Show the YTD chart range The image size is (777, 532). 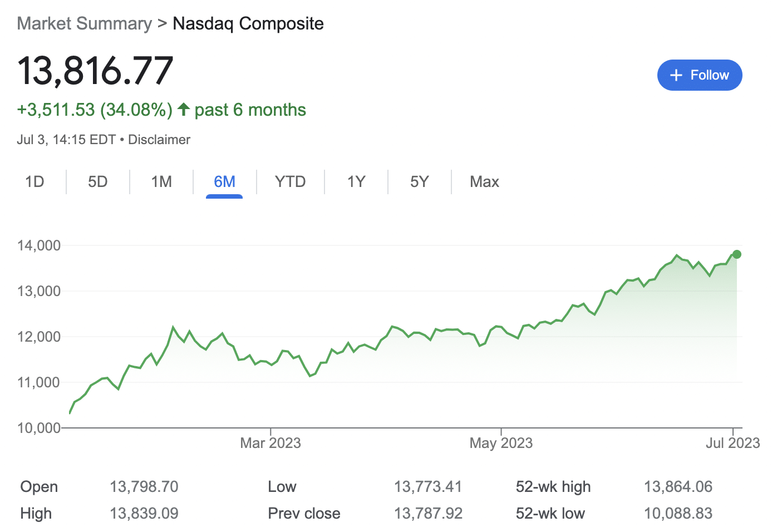tap(290, 182)
